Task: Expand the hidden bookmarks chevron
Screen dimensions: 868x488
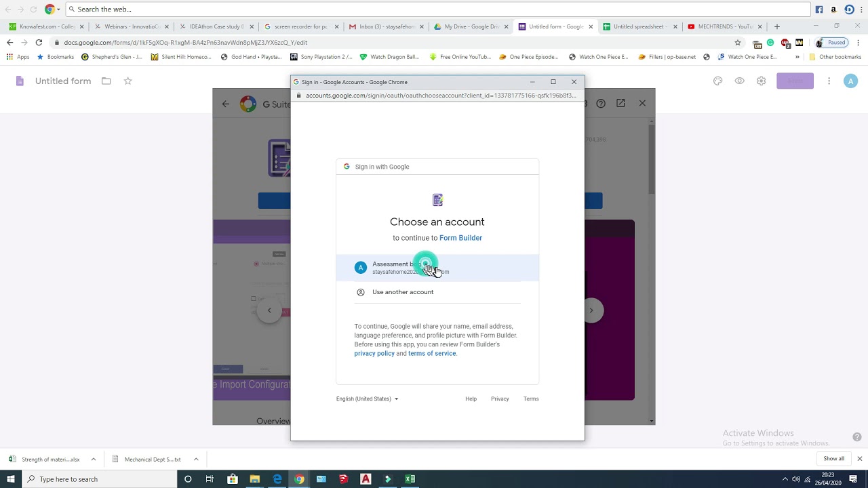Action: click(797, 57)
